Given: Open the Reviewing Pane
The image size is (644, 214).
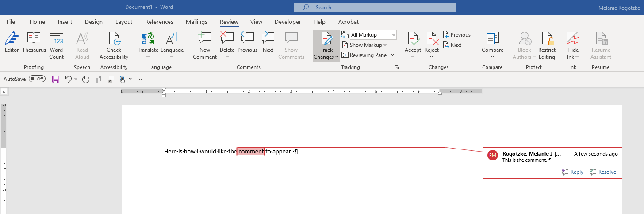Looking at the screenshot, I should click(x=364, y=55).
